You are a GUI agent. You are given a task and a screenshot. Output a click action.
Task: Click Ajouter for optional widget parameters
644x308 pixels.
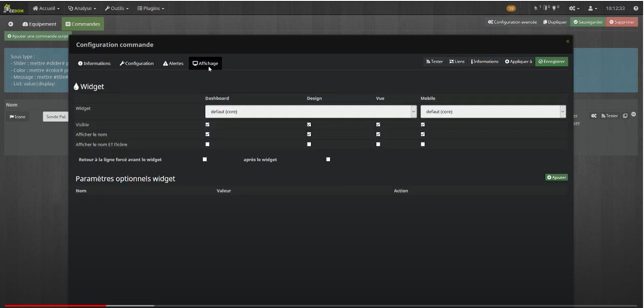[x=556, y=177]
